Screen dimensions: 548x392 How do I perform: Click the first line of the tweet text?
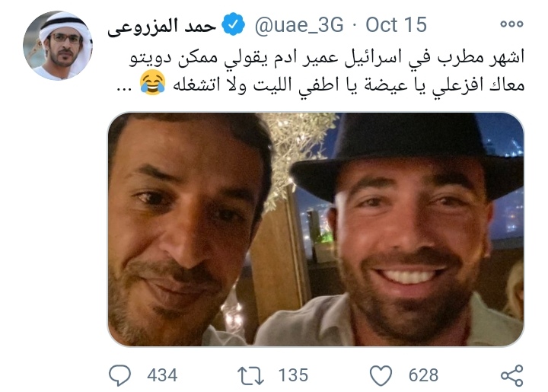click(327, 58)
